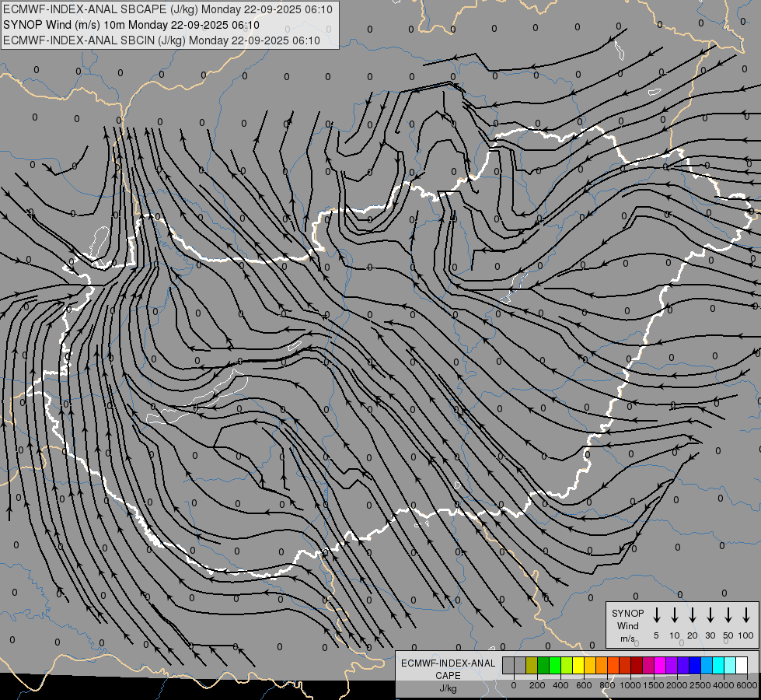The image size is (761, 700).
Task: Click the SBCAPE title line at top
Action: point(168,9)
